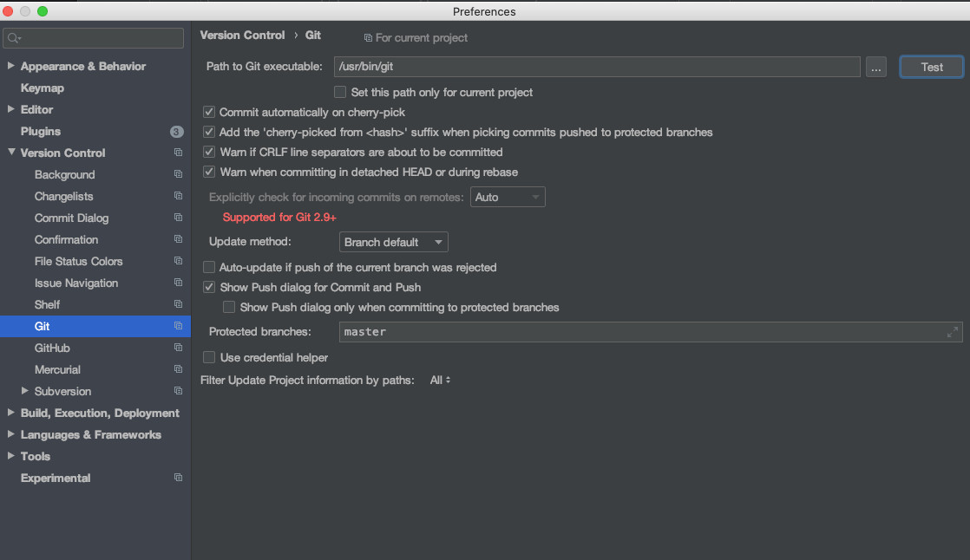
Task: Click the project-level icon next to Commit Dialog
Action: tap(178, 218)
